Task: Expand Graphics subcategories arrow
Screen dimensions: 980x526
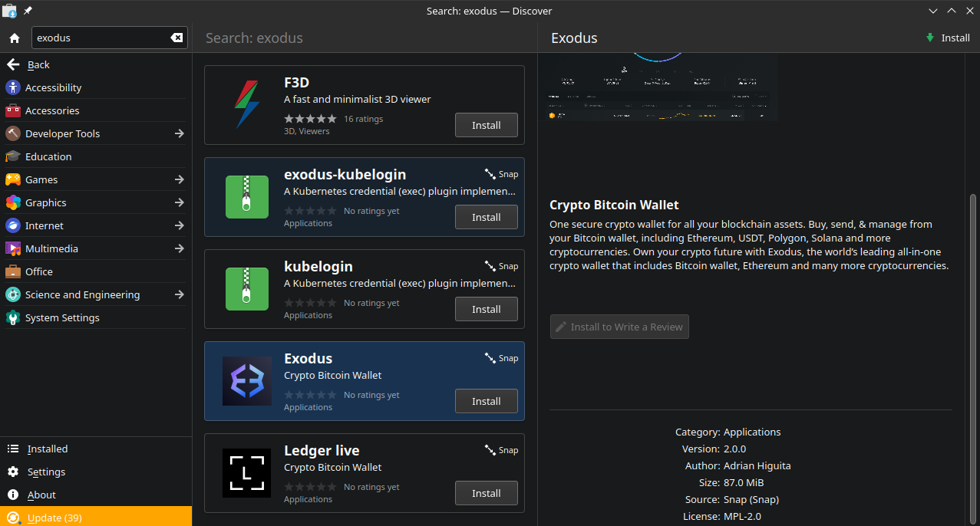Action: click(179, 202)
